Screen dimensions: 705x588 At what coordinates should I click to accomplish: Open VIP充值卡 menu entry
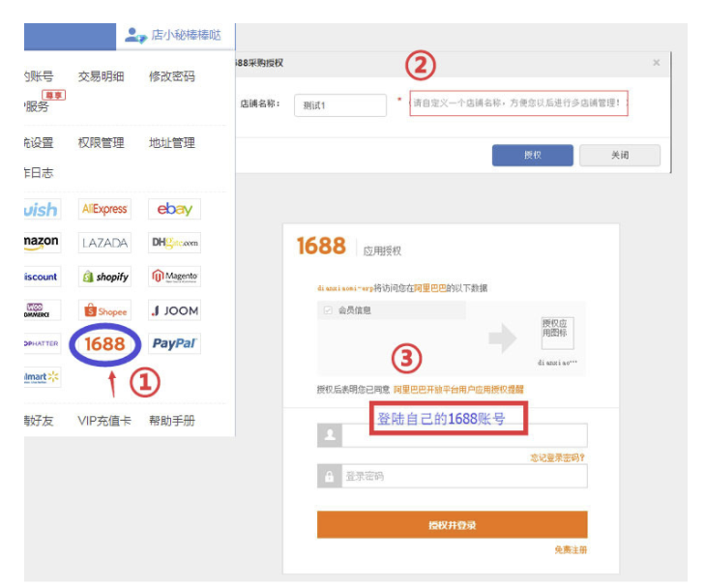pos(104,421)
